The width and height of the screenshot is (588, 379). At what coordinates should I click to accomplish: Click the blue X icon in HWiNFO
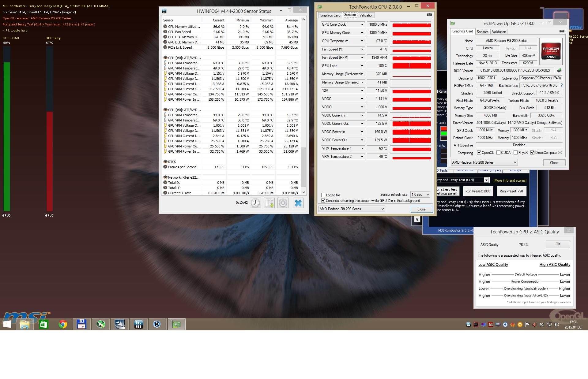[298, 203]
